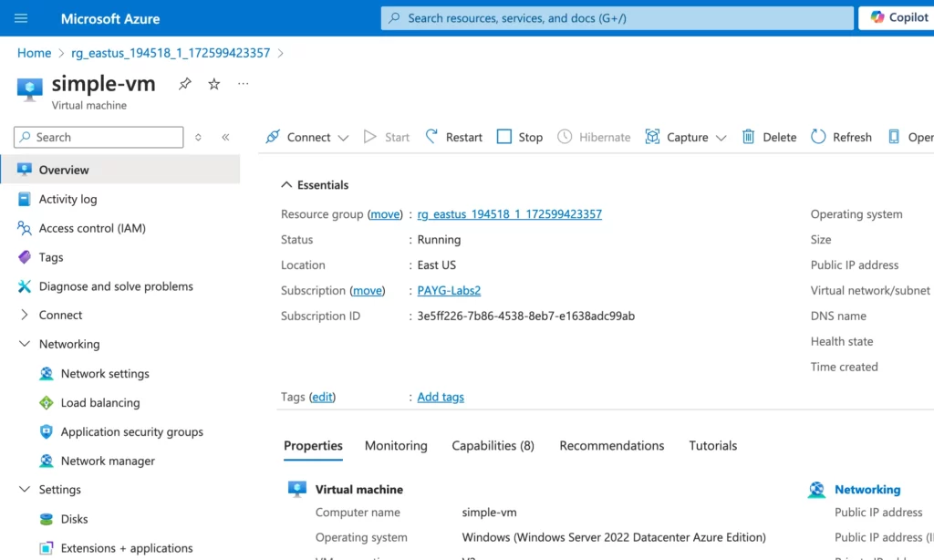Click the edit link beside Tags
This screenshot has width=934, height=560.
tap(322, 397)
